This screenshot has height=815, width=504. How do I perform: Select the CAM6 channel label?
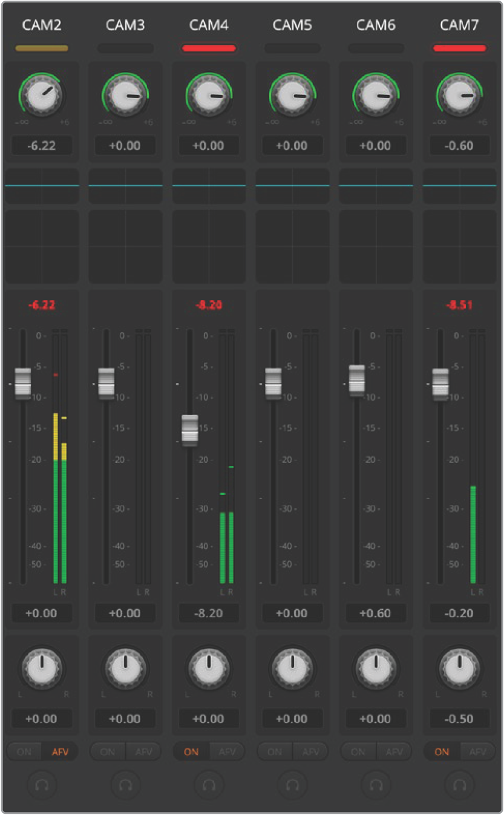(376, 25)
